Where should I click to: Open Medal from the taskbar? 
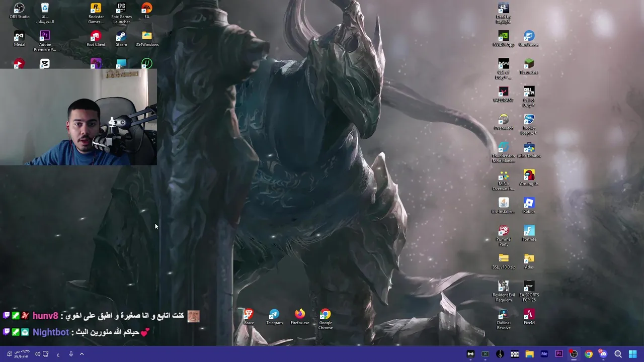[470, 354]
